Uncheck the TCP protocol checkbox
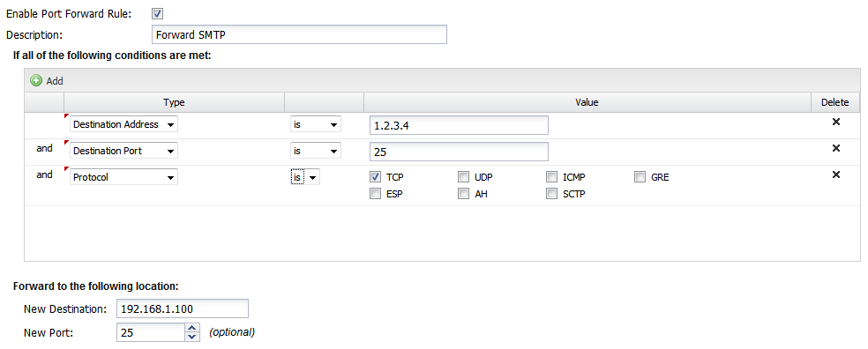868x349 pixels. pyautogui.click(x=375, y=177)
